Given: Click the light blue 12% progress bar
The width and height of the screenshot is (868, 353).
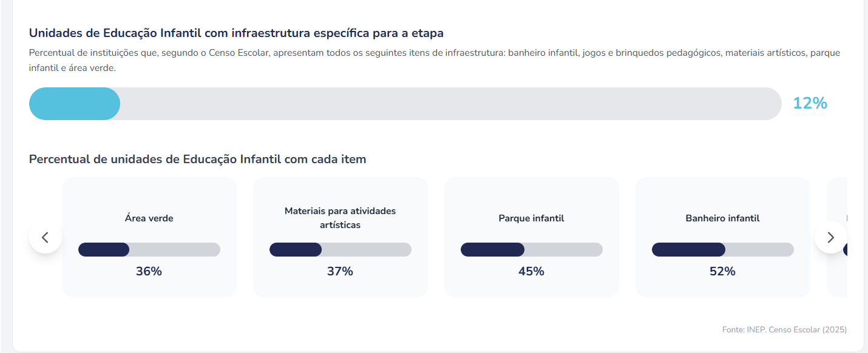Looking at the screenshot, I should (405, 104).
